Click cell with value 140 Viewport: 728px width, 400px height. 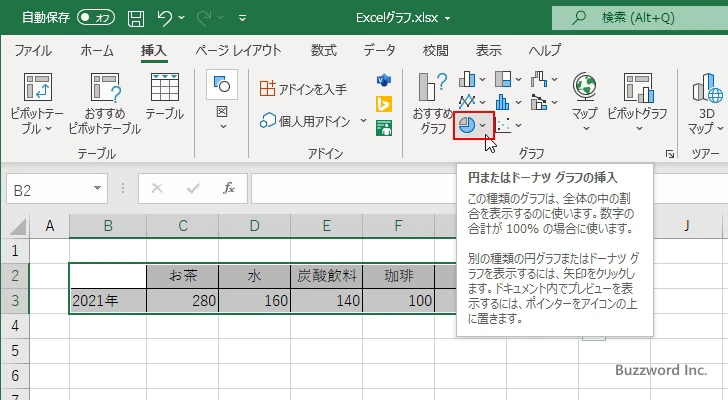click(327, 301)
